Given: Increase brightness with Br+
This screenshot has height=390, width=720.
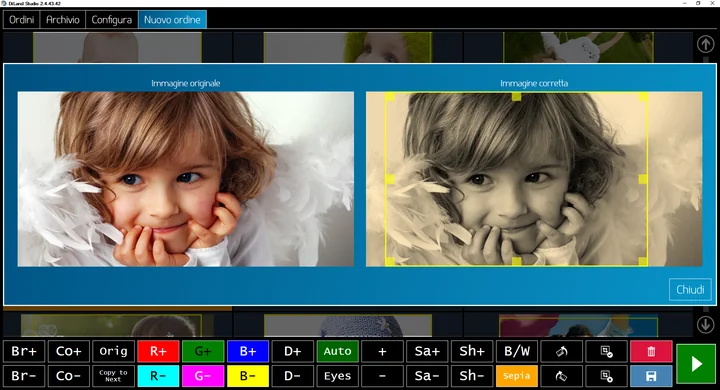Looking at the screenshot, I should tap(24, 351).
